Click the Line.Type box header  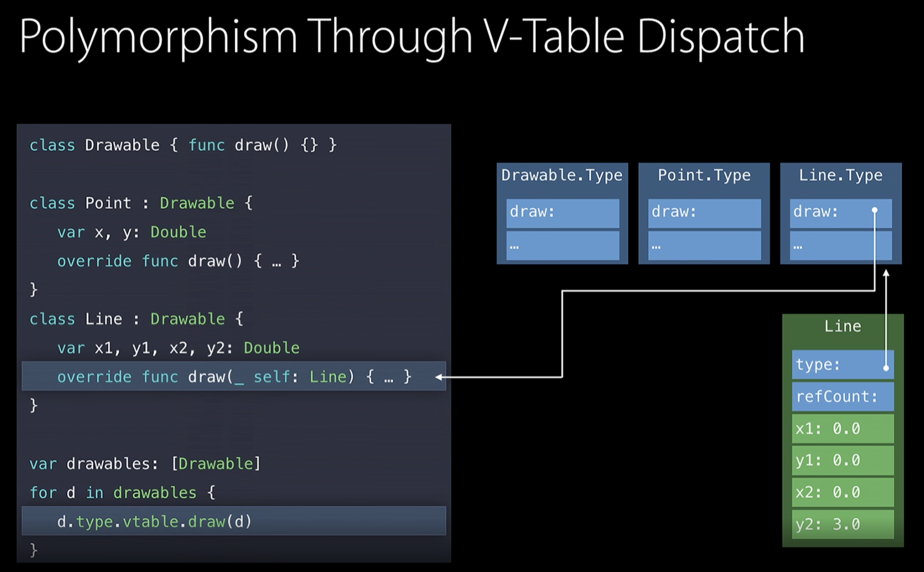(840, 175)
